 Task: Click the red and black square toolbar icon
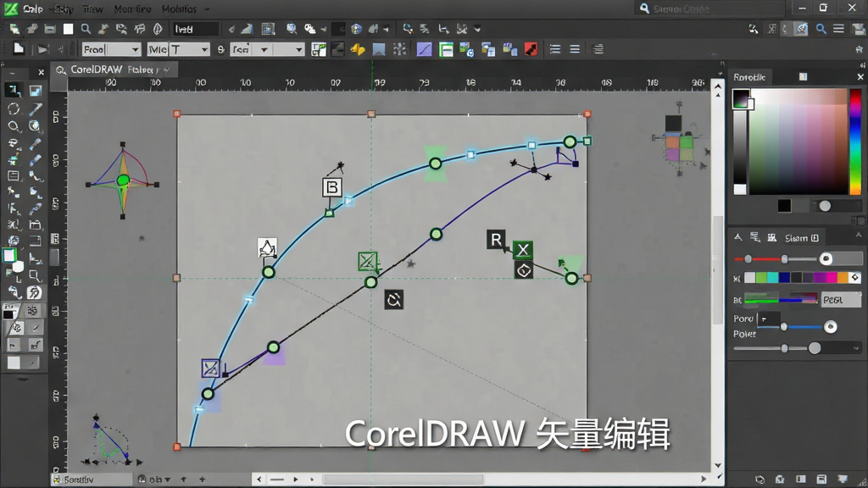(x=531, y=50)
